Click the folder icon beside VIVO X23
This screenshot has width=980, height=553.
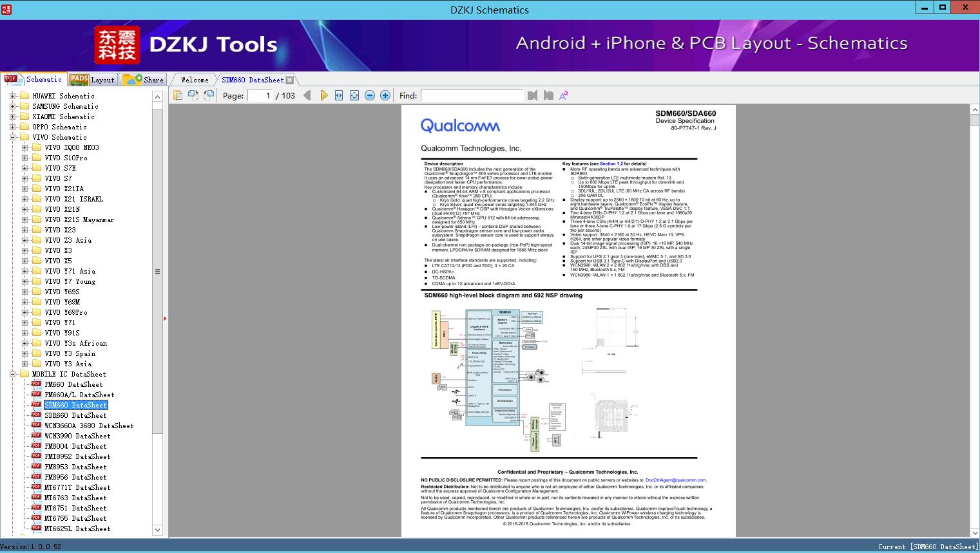click(x=36, y=230)
